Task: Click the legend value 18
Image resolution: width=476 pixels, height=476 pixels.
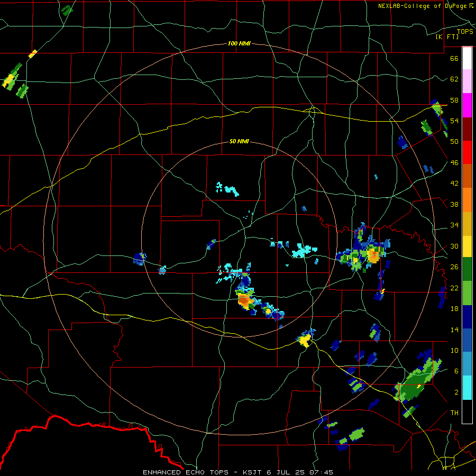Action: [x=454, y=309]
